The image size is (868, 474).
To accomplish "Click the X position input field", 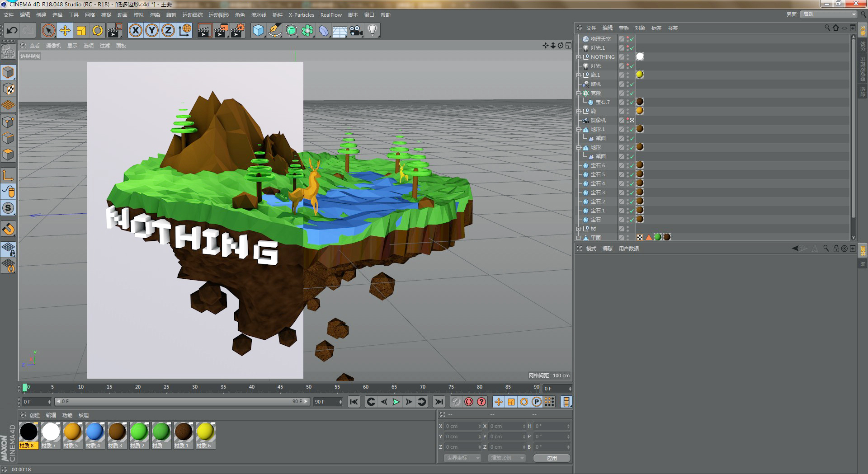I will 463,426.
